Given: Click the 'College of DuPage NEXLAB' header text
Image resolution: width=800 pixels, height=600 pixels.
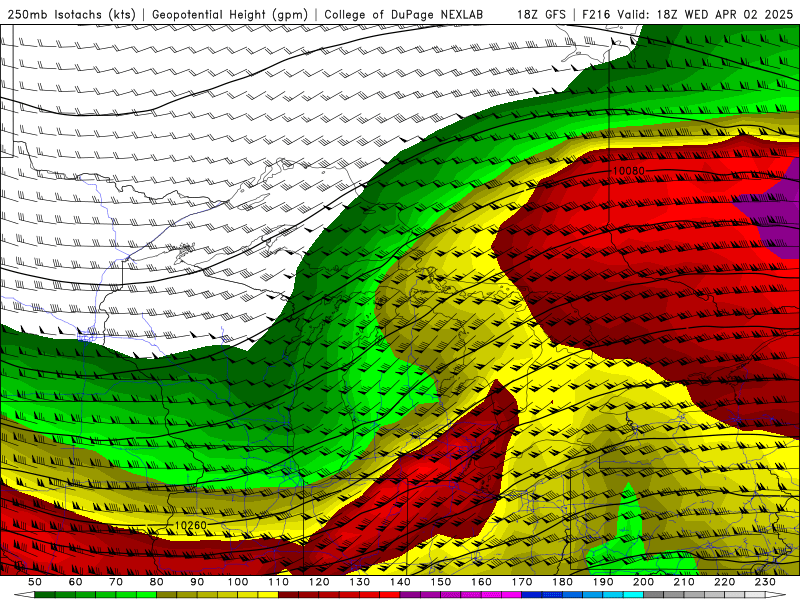Looking at the screenshot, I should (404, 15).
